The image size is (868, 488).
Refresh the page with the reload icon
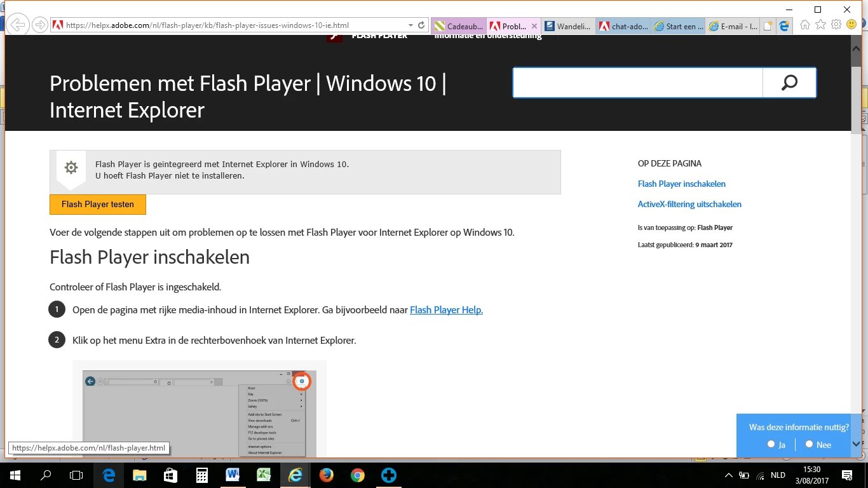click(x=421, y=25)
